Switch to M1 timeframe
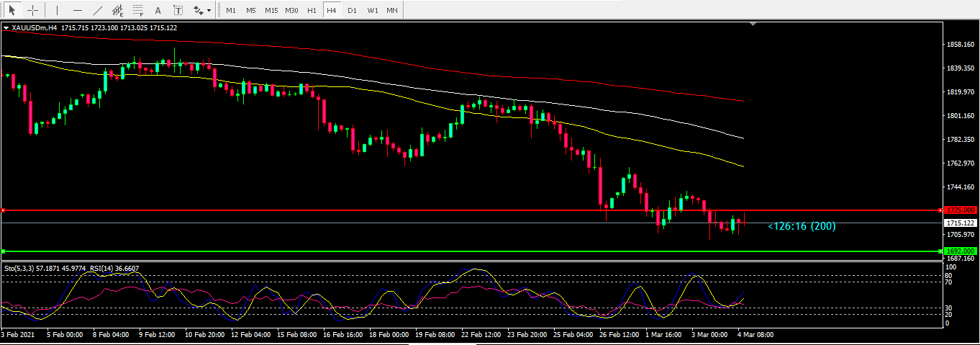The image size is (980, 345). click(230, 10)
